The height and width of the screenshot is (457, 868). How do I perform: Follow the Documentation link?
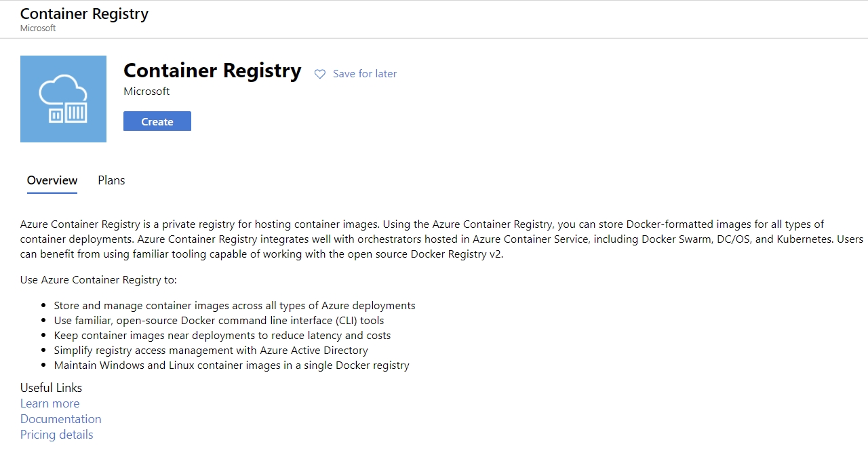click(60, 419)
